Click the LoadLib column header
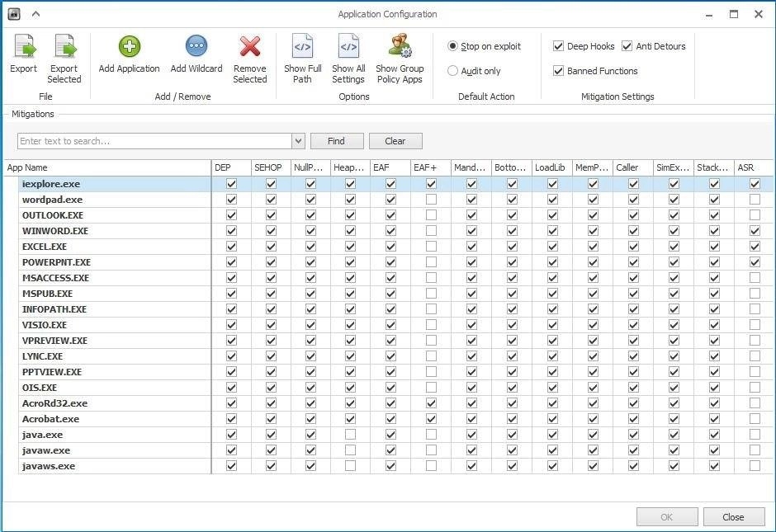Viewport: 776px width, 532px height. 552,167
